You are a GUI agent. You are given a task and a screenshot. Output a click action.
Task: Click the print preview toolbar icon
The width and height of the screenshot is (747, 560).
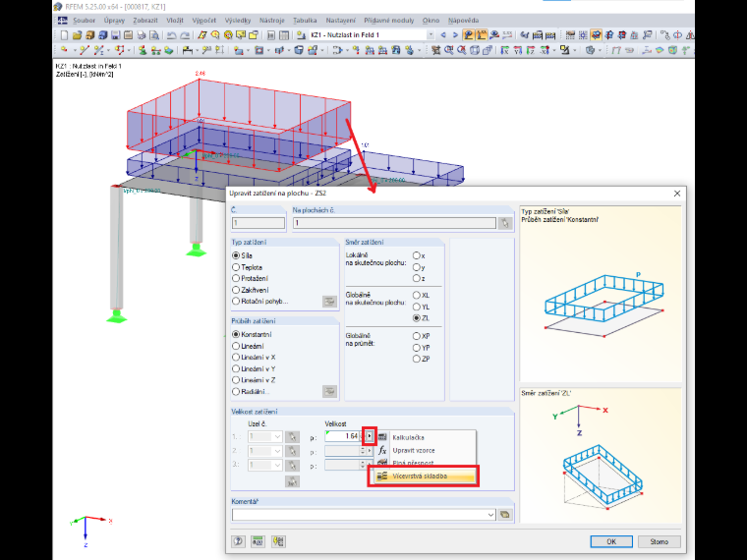point(154,34)
